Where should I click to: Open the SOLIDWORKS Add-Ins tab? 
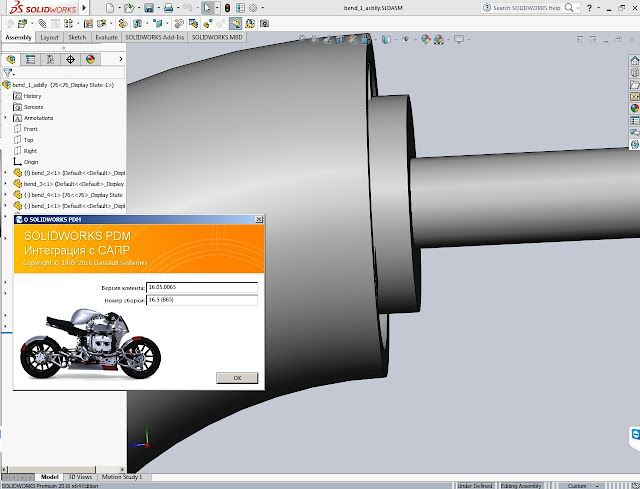point(155,37)
